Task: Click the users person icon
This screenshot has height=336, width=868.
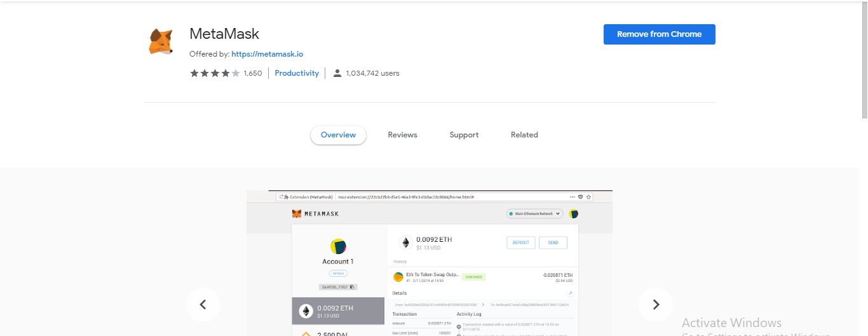Action: 337,73
